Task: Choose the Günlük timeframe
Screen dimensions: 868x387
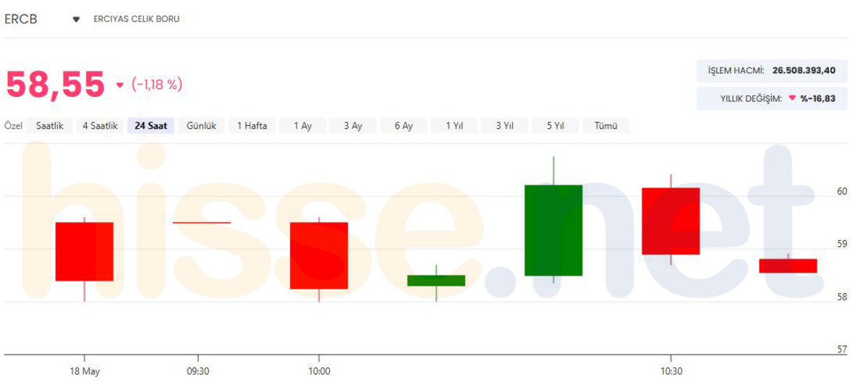Action: pos(202,126)
